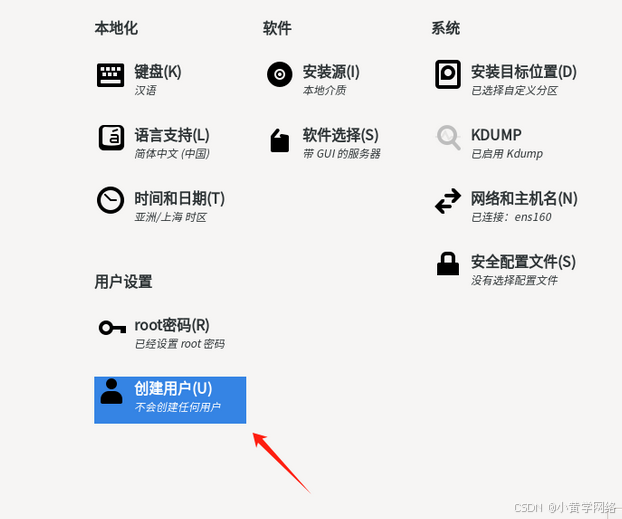The image size is (622, 519).
Task: Click the hard disk icon for 安装目标位置
Action: pyautogui.click(x=448, y=74)
